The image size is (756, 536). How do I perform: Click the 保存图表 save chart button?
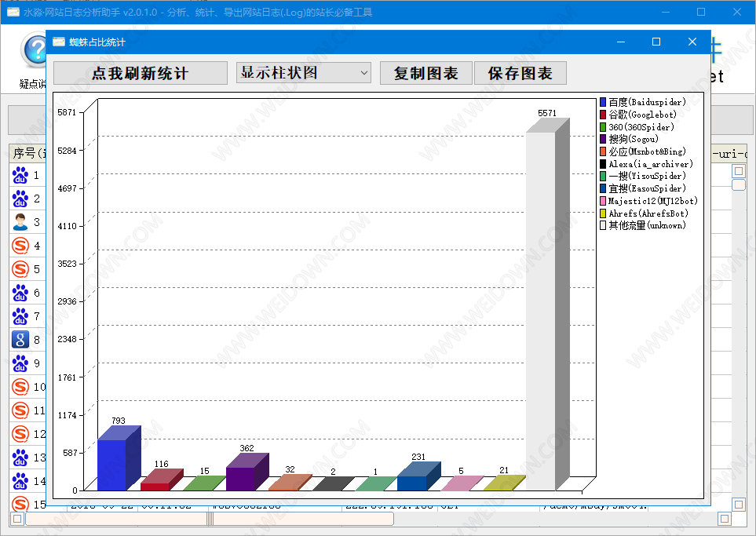520,74
